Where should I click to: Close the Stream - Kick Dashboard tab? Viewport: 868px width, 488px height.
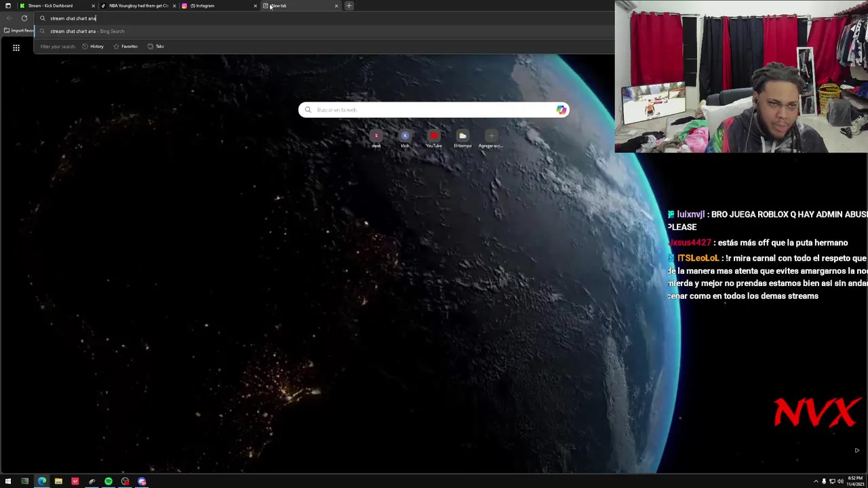point(93,5)
